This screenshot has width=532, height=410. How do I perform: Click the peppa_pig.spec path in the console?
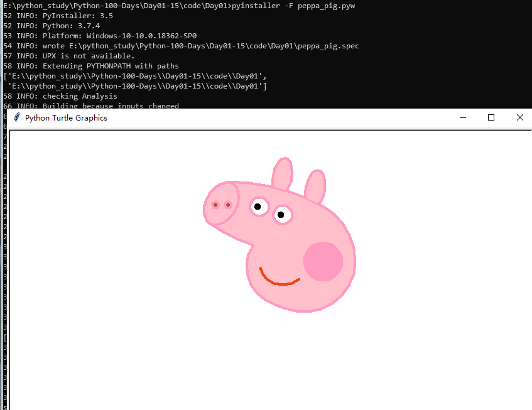(x=251, y=45)
